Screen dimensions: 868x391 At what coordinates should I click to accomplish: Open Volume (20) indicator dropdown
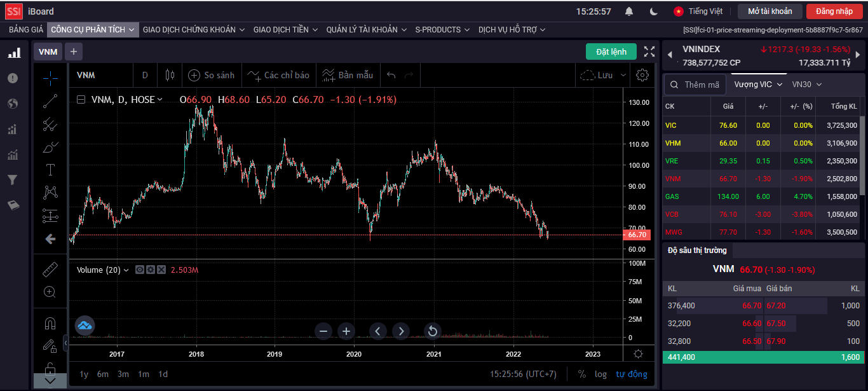click(x=125, y=270)
